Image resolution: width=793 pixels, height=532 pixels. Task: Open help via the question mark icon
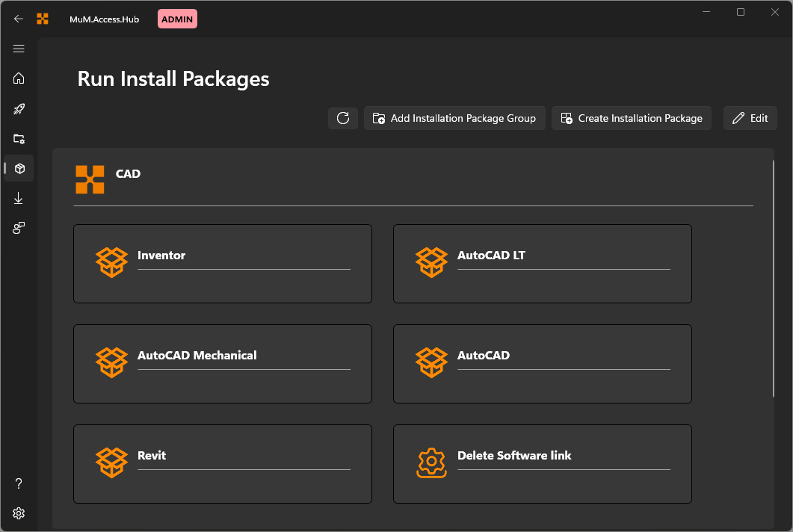[x=19, y=483]
